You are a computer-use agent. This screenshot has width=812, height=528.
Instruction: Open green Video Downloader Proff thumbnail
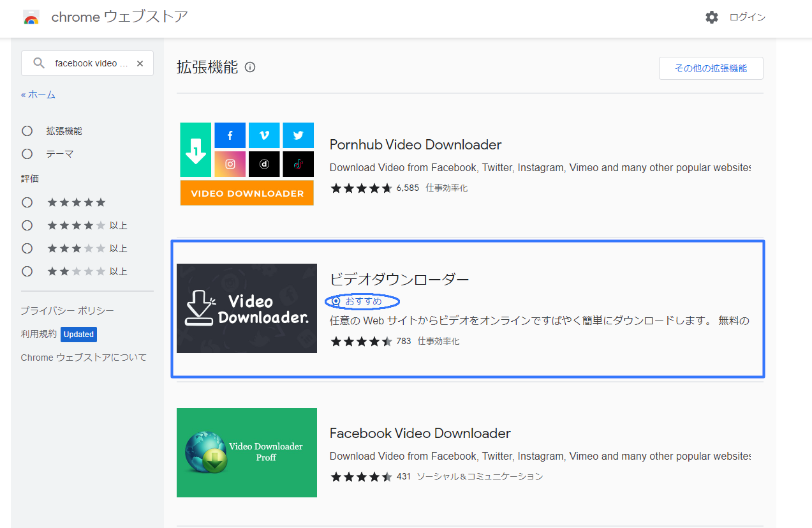point(247,453)
